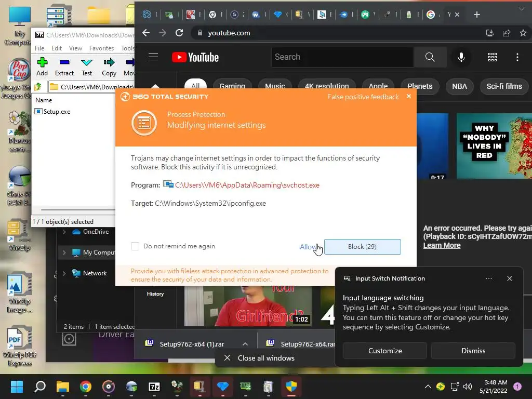Viewport: 532px width, 399px height.
Task: Expand OneDrive tree node in Explorer
Action: pyautogui.click(x=64, y=232)
